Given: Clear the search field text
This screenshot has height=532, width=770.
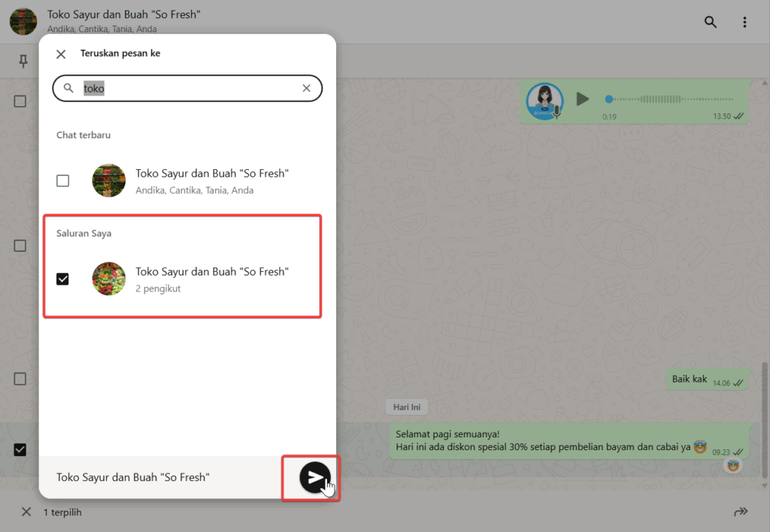Looking at the screenshot, I should point(306,89).
